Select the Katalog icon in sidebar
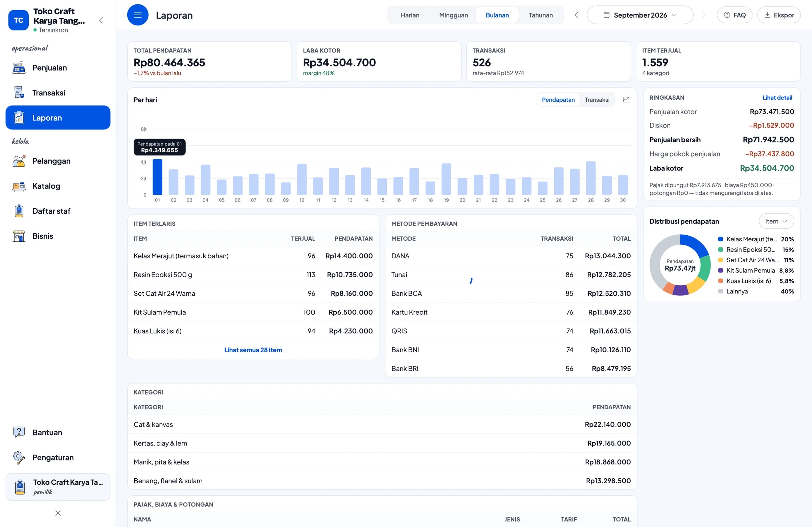The image size is (812, 527). (19, 186)
